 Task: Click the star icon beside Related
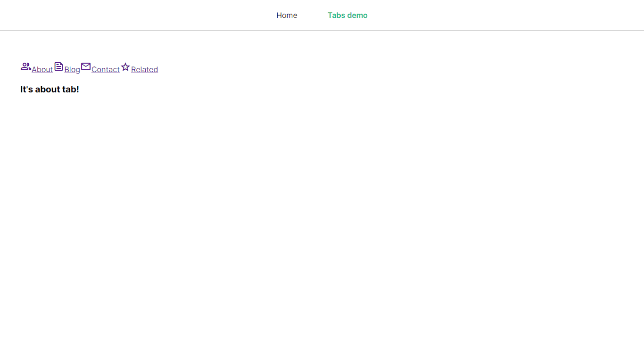pos(125,67)
